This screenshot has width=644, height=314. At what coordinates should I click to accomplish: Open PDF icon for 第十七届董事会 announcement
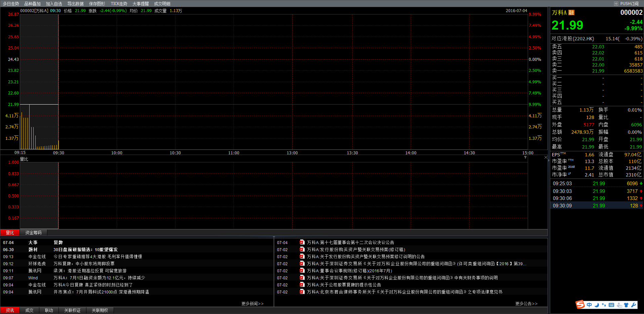pyautogui.click(x=302, y=242)
